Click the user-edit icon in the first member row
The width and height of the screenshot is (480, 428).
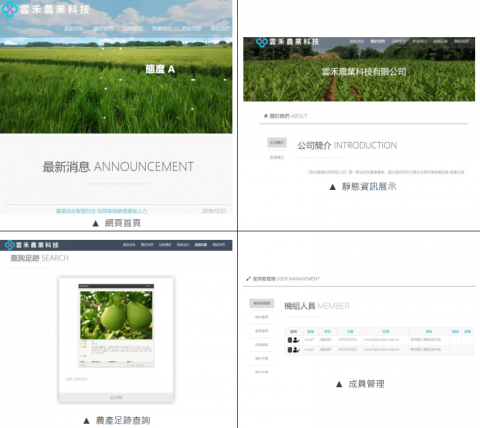[296, 340]
